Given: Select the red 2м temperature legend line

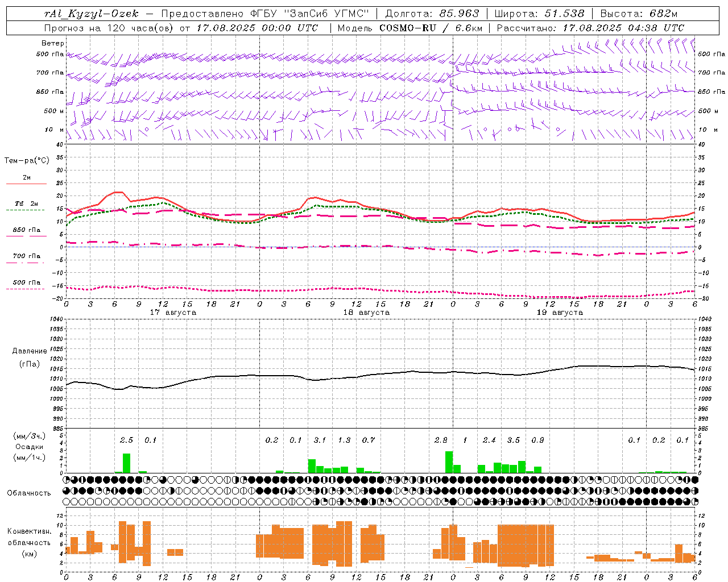Looking at the screenshot, I should (26, 184).
